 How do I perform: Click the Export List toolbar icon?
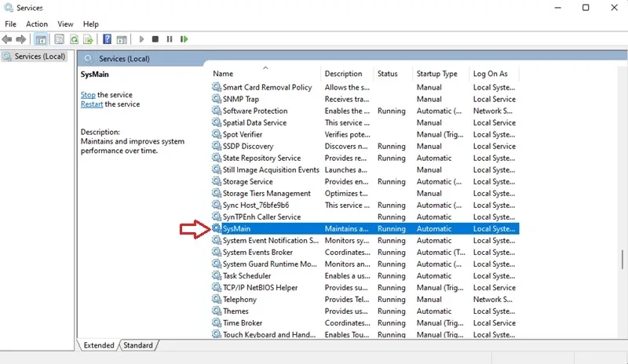point(89,39)
